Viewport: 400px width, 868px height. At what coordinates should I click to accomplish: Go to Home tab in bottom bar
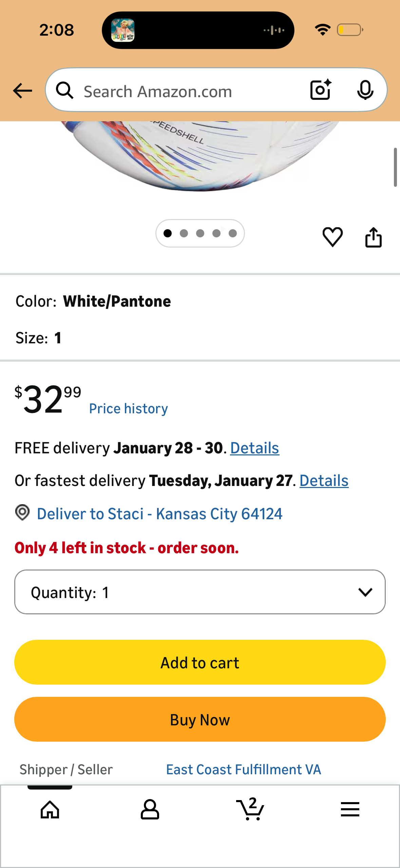pos(50,810)
